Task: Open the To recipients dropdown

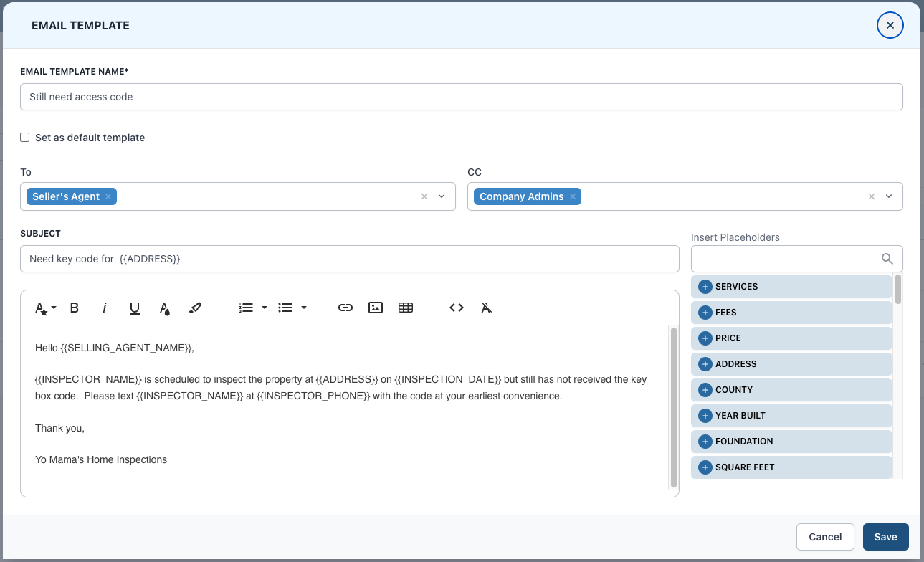Action: click(x=441, y=196)
